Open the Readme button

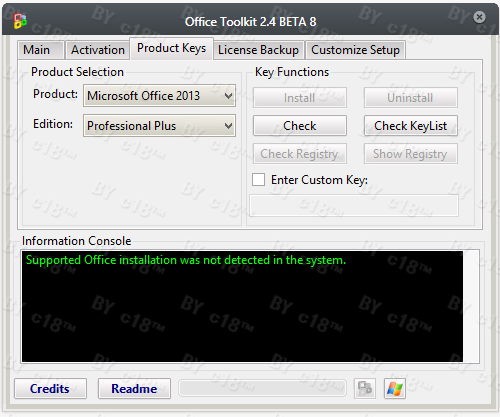pos(134,388)
